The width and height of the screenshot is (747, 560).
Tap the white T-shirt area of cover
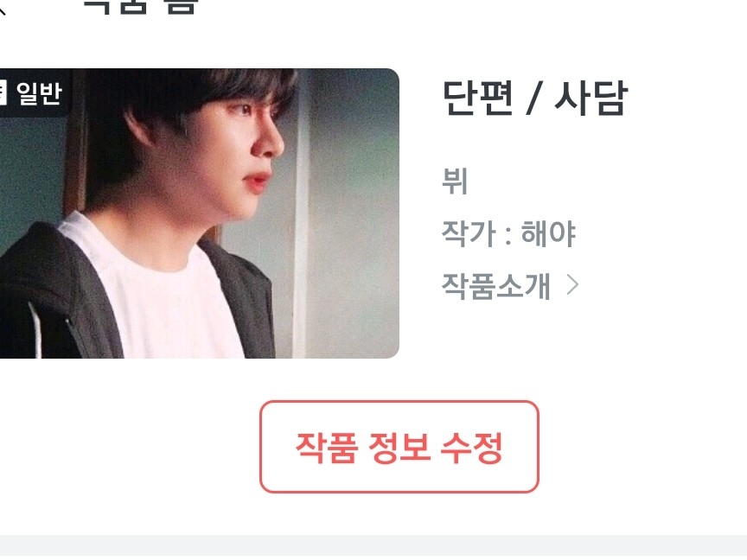tap(157, 296)
